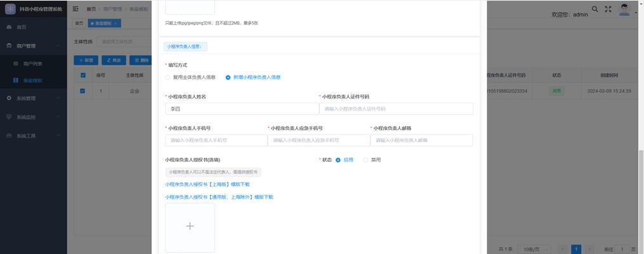
Task: Close the active blue page tab via its x
Action: 115,23
